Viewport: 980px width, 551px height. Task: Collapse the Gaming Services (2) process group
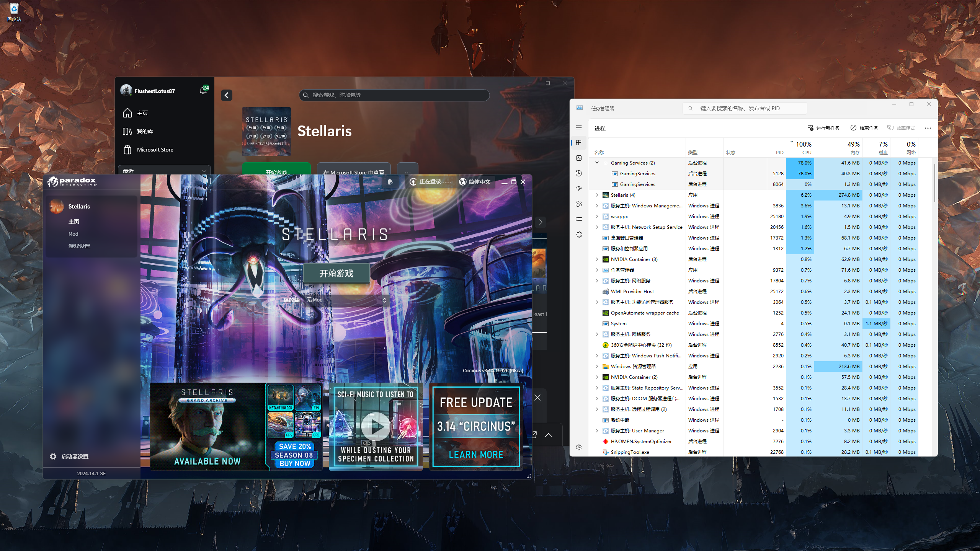click(597, 163)
